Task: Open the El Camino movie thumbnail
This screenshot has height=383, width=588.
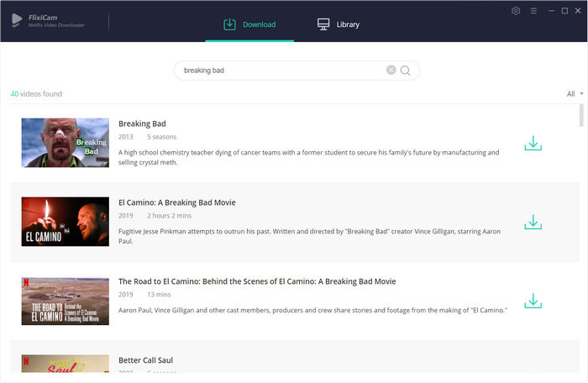Action: 66,222
